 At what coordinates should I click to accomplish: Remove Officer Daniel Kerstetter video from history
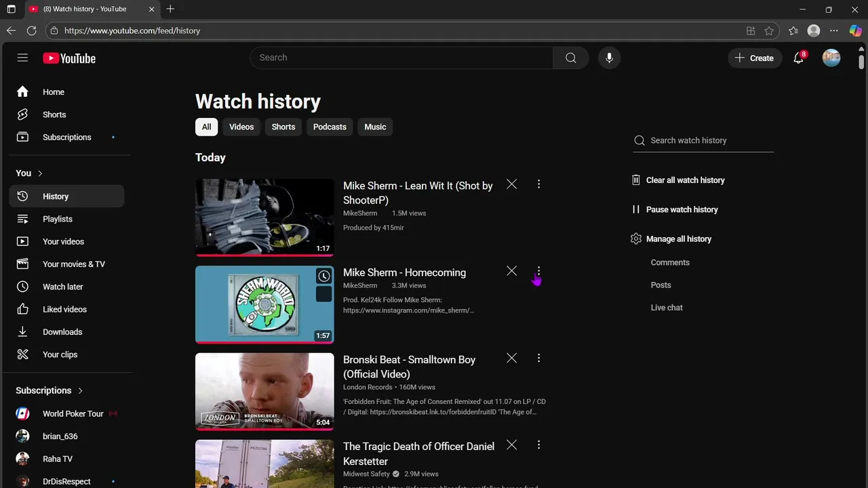(512, 445)
